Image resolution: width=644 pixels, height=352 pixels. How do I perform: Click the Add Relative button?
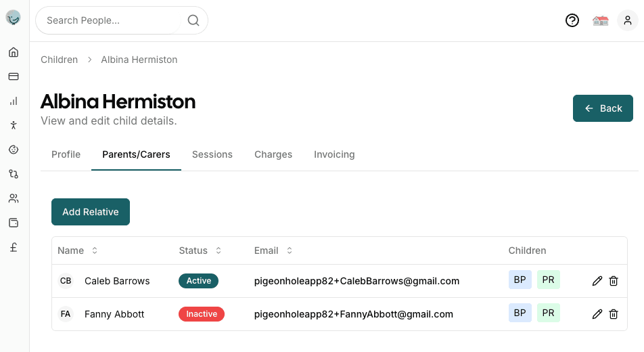coord(91,212)
